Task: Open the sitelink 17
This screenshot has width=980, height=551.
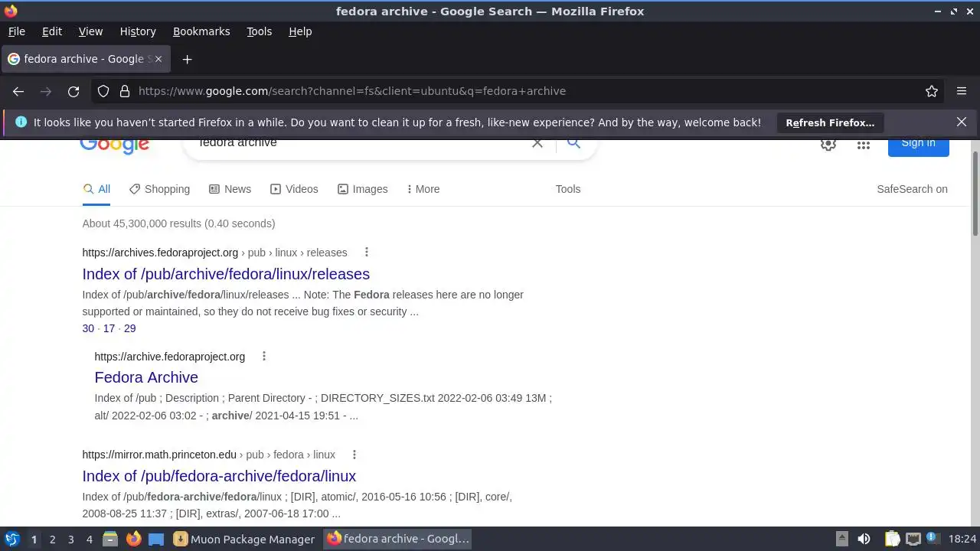Action: pyautogui.click(x=109, y=328)
